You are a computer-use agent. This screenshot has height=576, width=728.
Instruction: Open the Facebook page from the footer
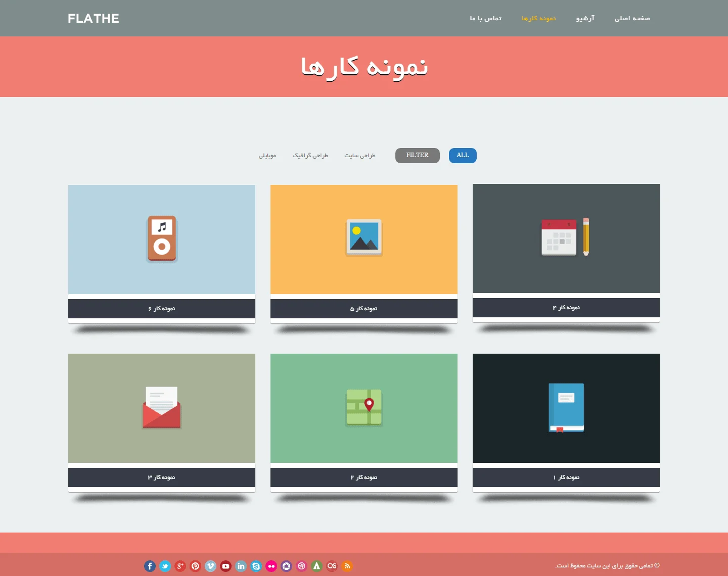point(150,566)
